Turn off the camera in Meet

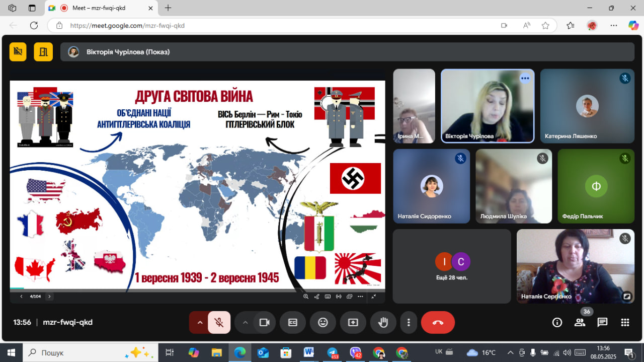coord(265,322)
